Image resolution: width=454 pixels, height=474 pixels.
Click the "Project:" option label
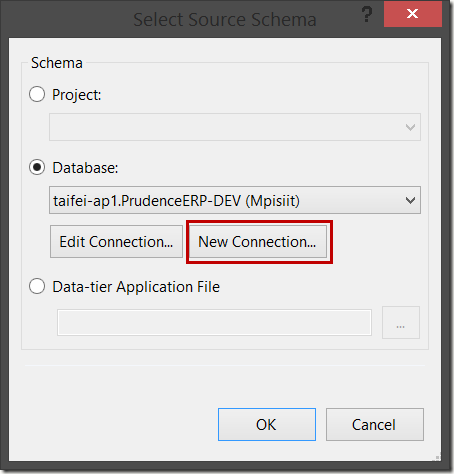click(76, 95)
